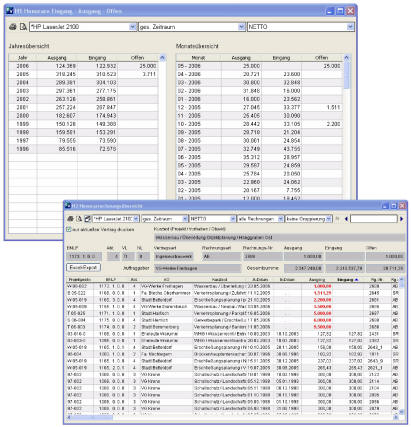Click the Ausgang header in the Monatsübersicht table
Viewport: 411px width, 427px height.
pyautogui.click(x=241, y=58)
